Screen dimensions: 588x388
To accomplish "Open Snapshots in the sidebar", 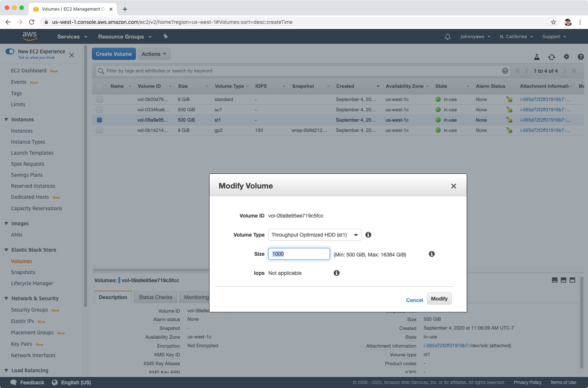I will tap(23, 272).
